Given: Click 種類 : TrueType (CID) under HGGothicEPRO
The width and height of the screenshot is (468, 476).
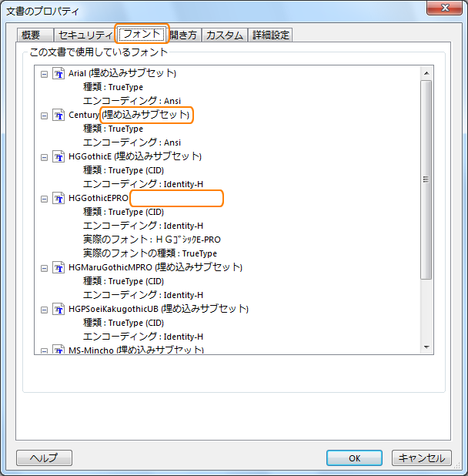Looking at the screenshot, I should click(123, 212).
